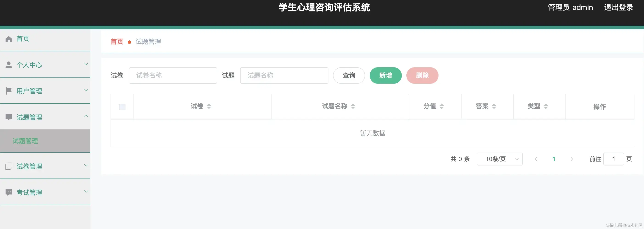
Task: Click the next page arrow icon
Action: coord(572,159)
